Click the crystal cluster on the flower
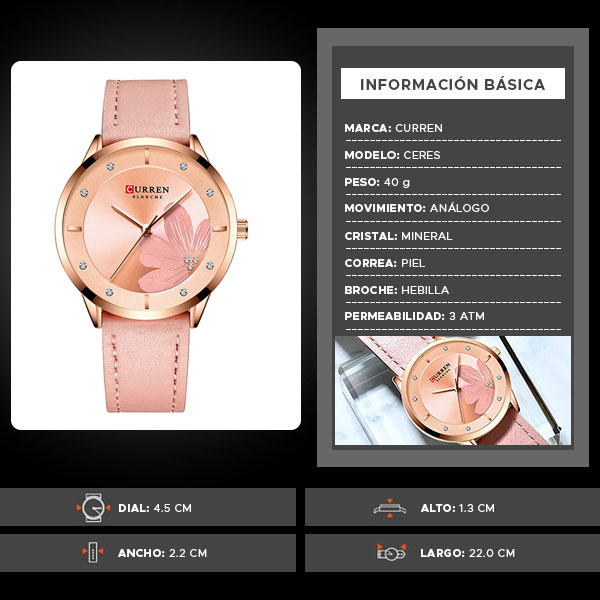 coord(191,262)
